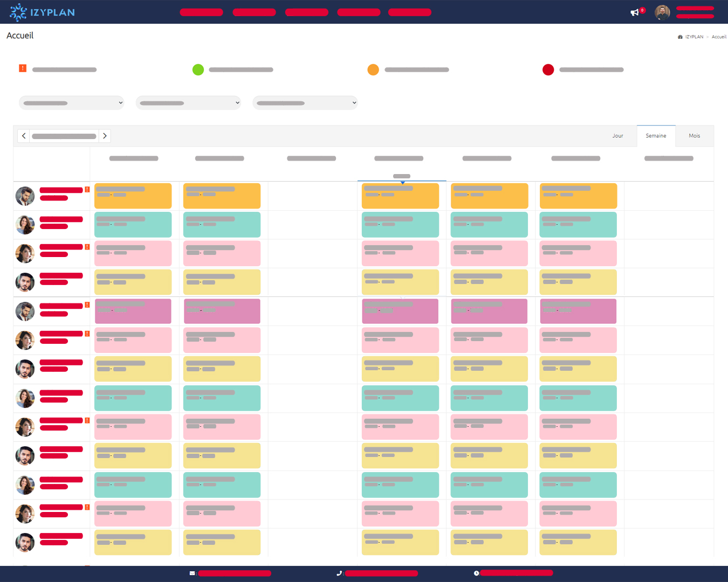Click the first employee's avatar photo

25,196
